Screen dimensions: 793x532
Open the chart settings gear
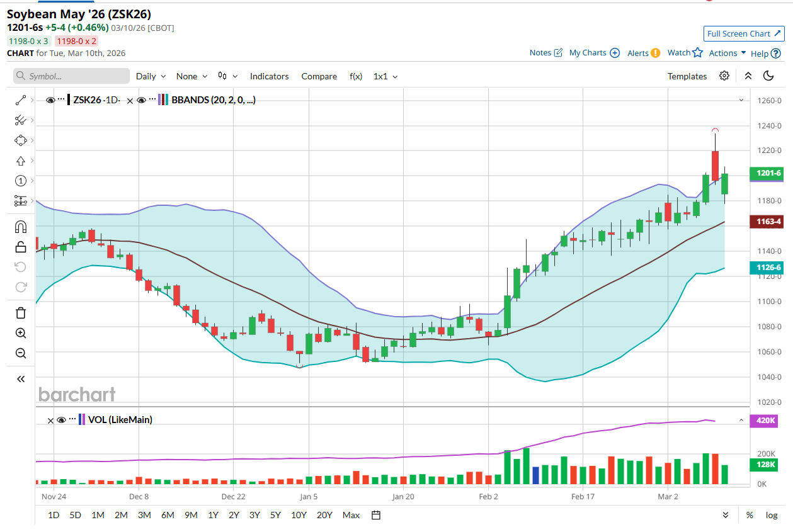click(724, 76)
